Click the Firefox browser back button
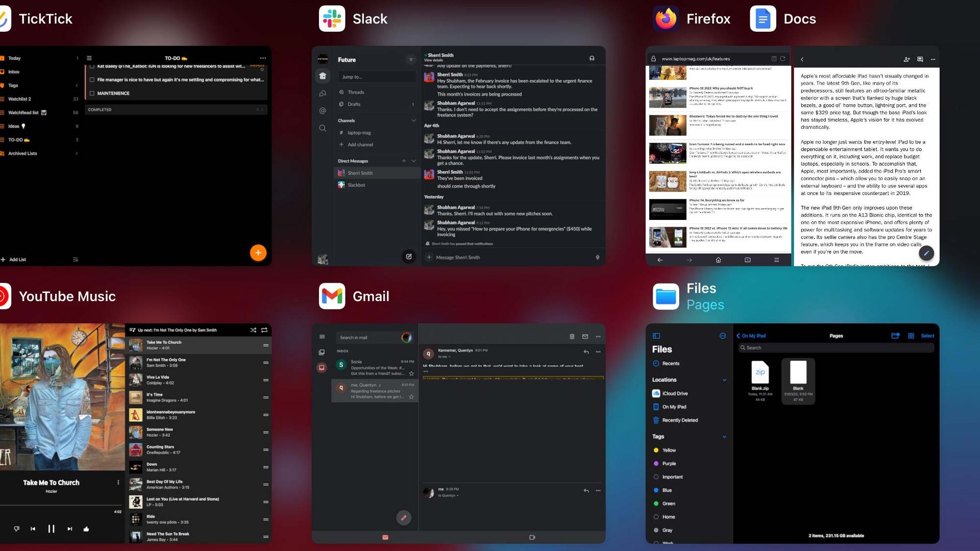This screenshot has width=980, height=551. 661,260
